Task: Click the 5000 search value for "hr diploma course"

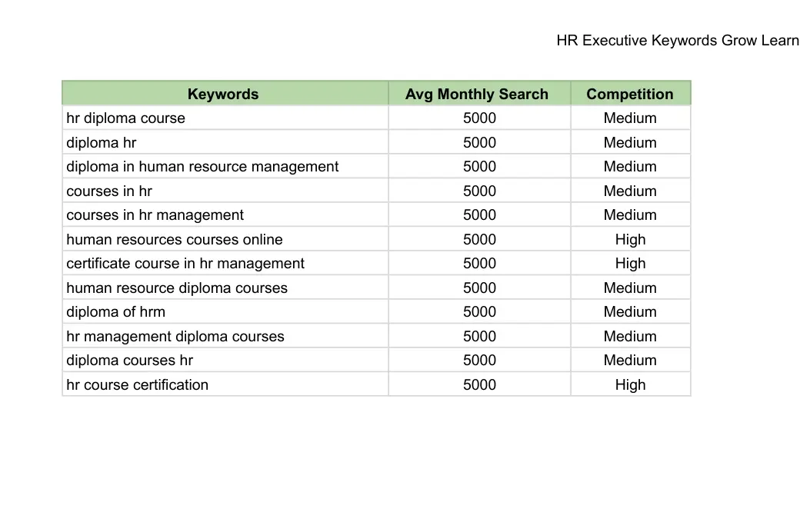Action: click(x=479, y=118)
